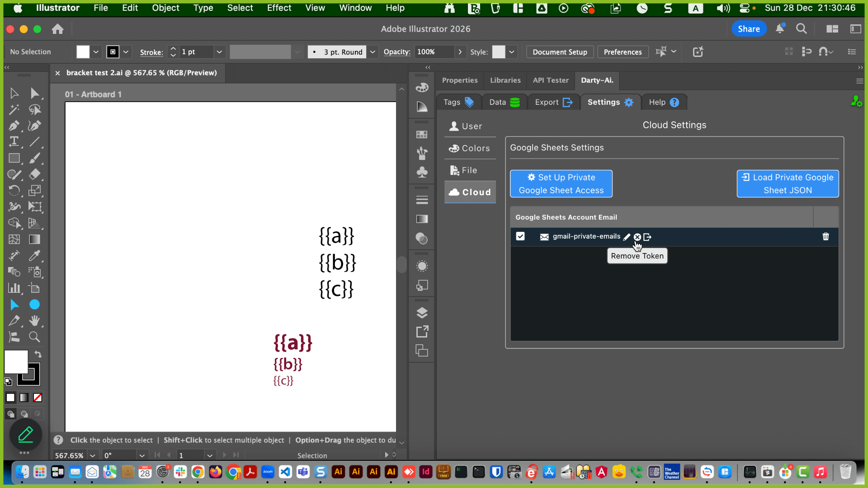
Task: Uncheck the gmail-private-emails checkbox
Action: [x=520, y=236]
